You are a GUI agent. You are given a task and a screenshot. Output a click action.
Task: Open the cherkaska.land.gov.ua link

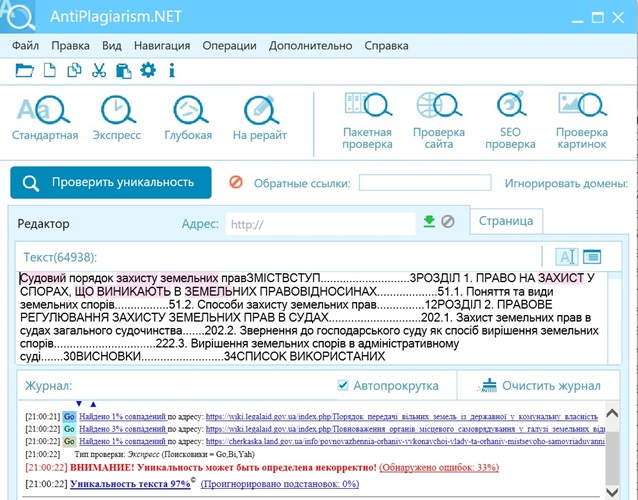[x=405, y=441]
